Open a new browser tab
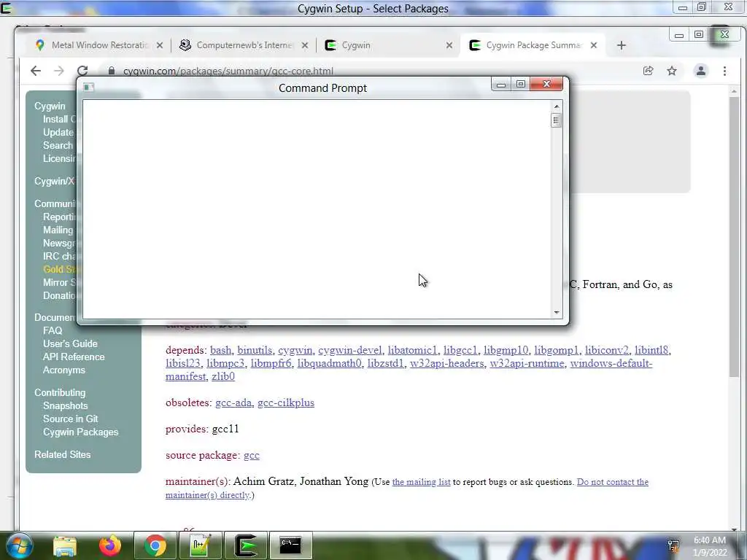Screen dimensions: 747x560 622,45
